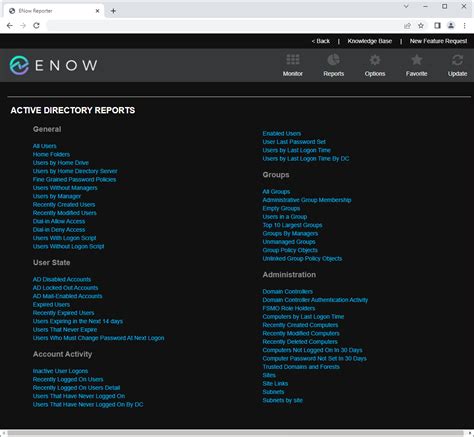The width and height of the screenshot is (474, 437).
Task: Open browser three-dot menu
Action: click(x=465, y=26)
